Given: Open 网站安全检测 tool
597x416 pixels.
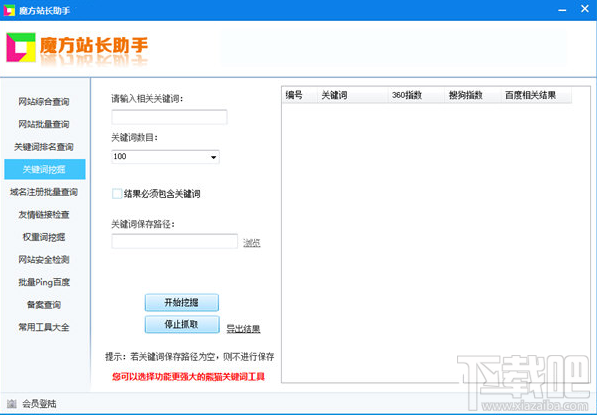Looking at the screenshot, I should coord(44,260).
